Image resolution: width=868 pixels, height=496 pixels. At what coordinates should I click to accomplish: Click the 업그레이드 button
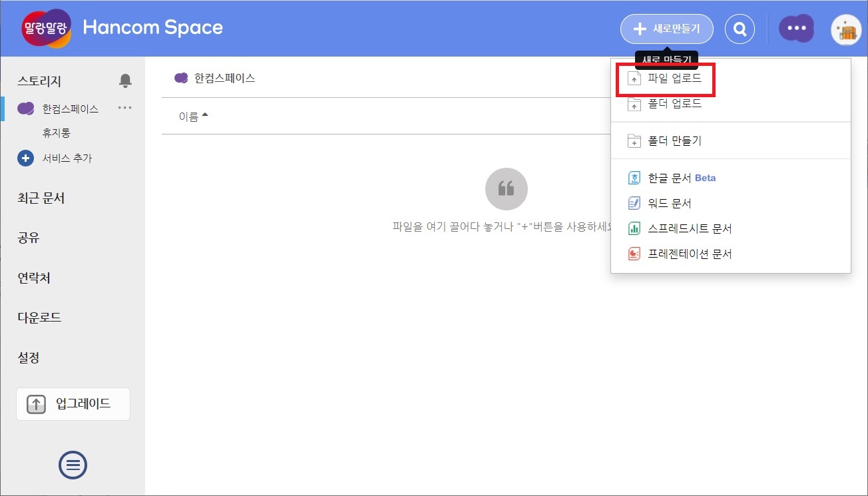(x=73, y=404)
